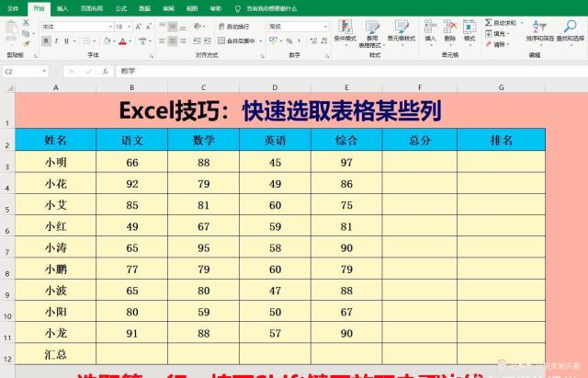This screenshot has height=378, width=588.
Task: Toggle bottom vertical alignment
Action: pyautogui.click(x=183, y=27)
